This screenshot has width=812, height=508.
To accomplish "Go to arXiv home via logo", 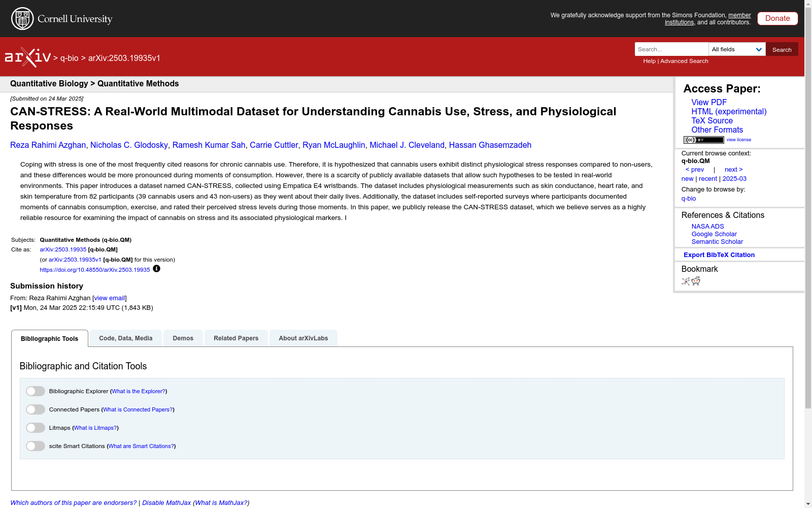I will point(28,57).
